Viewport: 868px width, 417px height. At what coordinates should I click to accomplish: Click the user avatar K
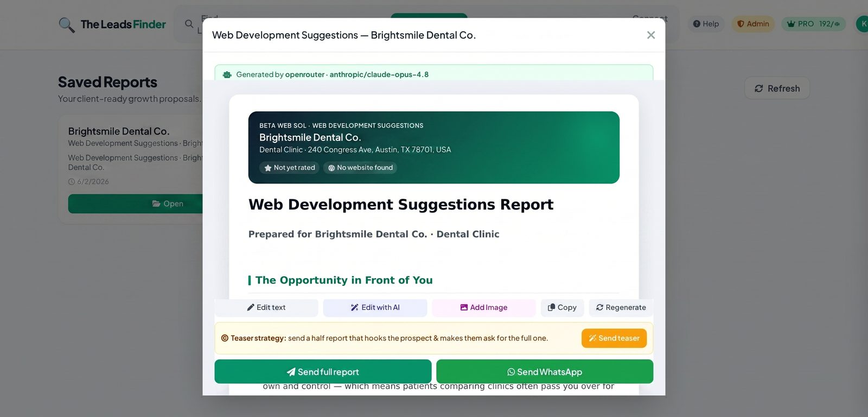coord(863,24)
